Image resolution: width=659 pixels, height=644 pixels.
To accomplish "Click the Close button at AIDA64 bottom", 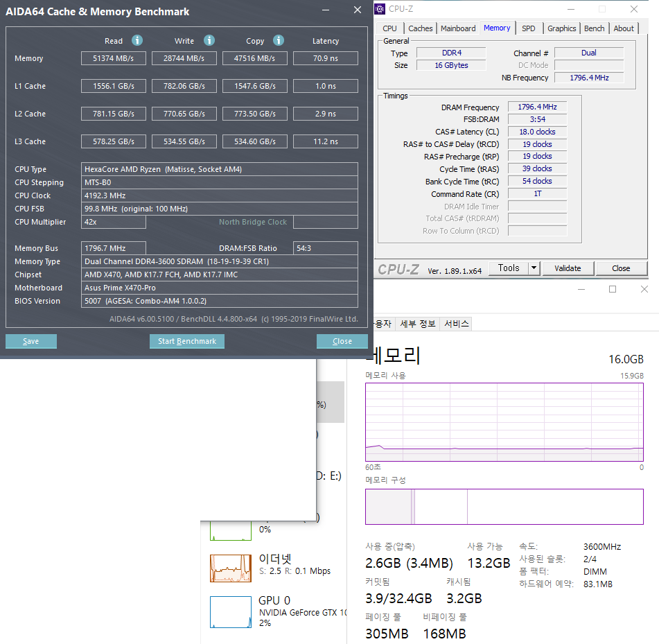I will (342, 341).
